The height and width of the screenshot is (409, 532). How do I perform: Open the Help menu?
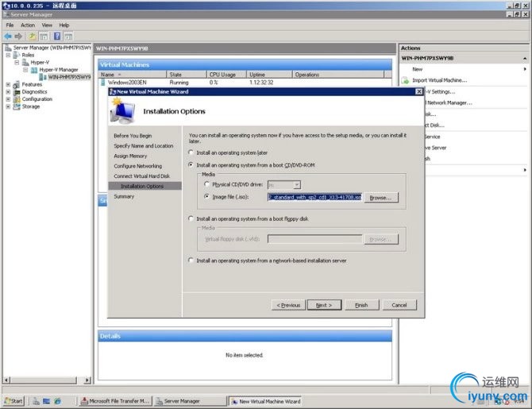[x=64, y=25]
